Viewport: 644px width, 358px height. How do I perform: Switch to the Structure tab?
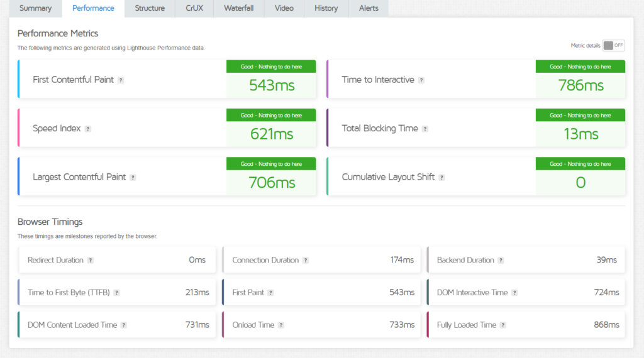click(x=150, y=8)
